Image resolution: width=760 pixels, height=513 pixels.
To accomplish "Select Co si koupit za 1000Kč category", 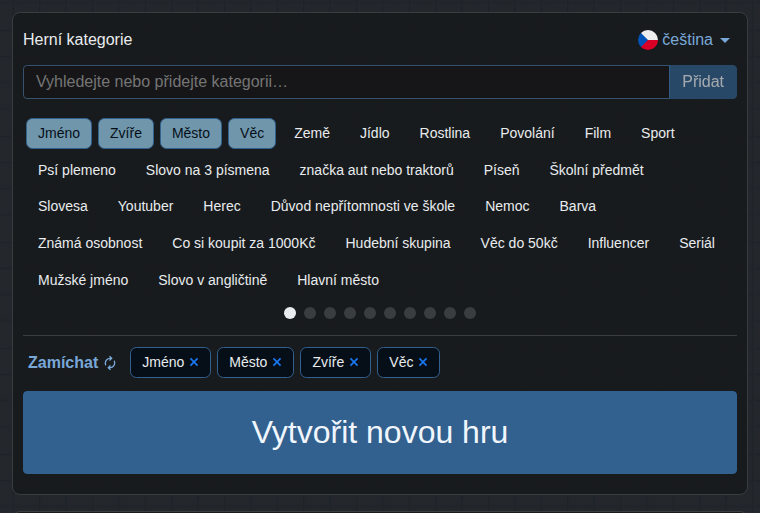I will pos(244,243).
